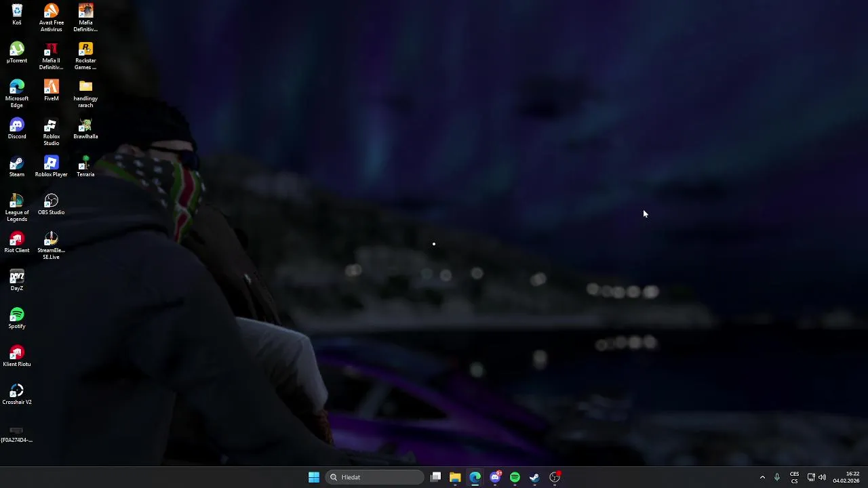This screenshot has width=868, height=488.
Task: Select Microsoft Edge desktop shortcut
Action: pos(17,94)
